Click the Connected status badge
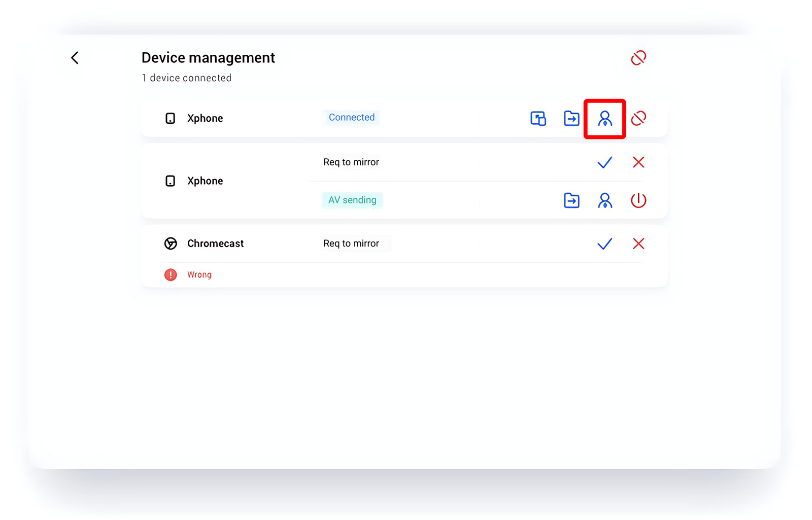Viewport: 812px width, 520px height. (351, 118)
